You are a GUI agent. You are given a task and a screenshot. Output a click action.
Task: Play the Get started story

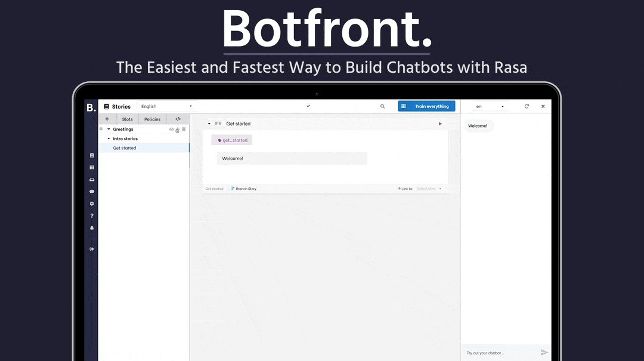pyautogui.click(x=440, y=124)
